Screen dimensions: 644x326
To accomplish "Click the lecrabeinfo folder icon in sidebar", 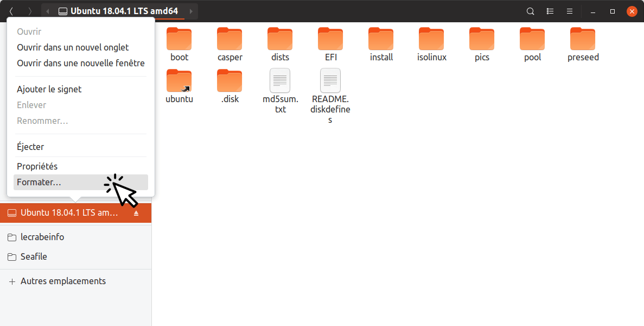I will click(12, 237).
